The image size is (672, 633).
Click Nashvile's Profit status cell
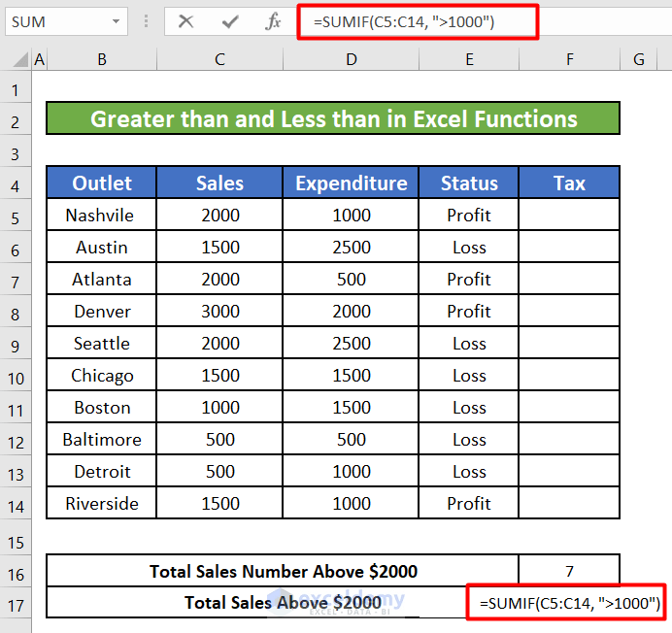pyautogui.click(x=469, y=215)
